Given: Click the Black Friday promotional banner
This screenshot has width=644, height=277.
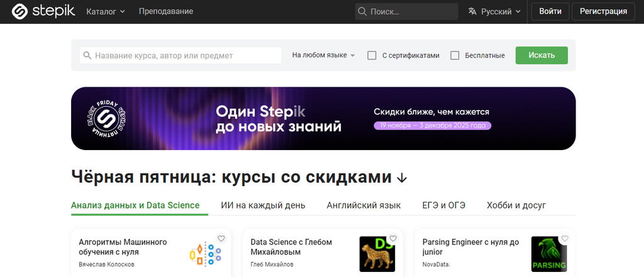Looking at the screenshot, I should click(323, 118).
